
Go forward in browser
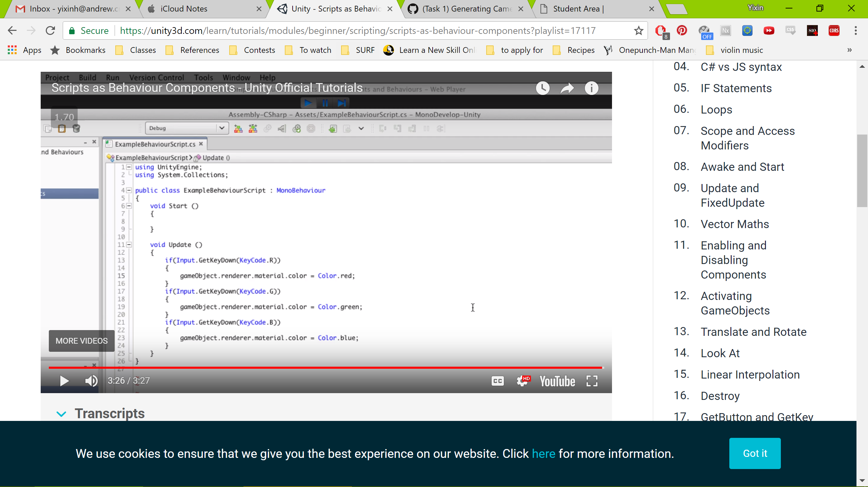pyautogui.click(x=31, y=31)
